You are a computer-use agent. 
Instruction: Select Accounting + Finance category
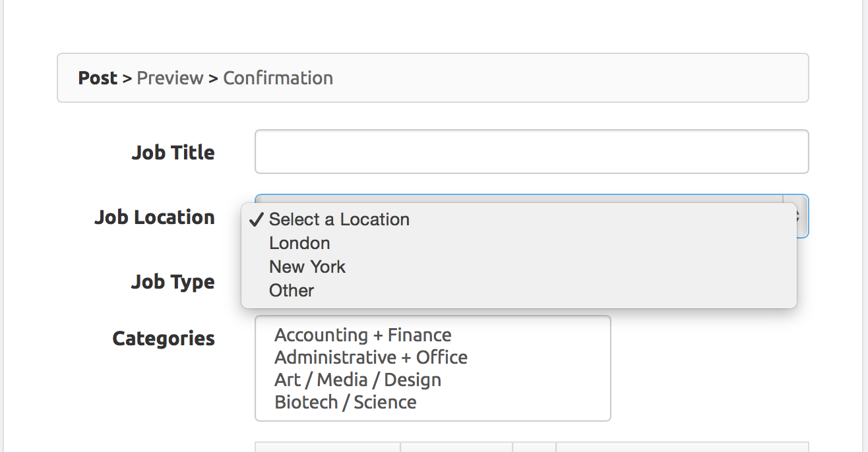[x=363, y=335]
